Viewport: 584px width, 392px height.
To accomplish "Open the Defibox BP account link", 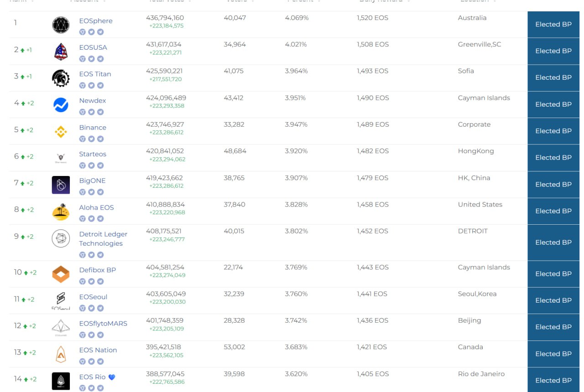I will [98, 270].
